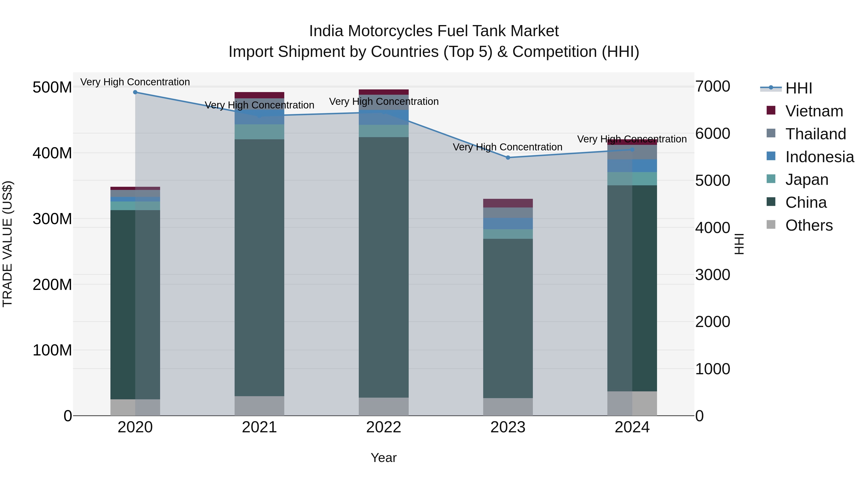Click the China bar segment for 2022
The height and width of the screenshot is (488, 868).
[x=384, y=267]
